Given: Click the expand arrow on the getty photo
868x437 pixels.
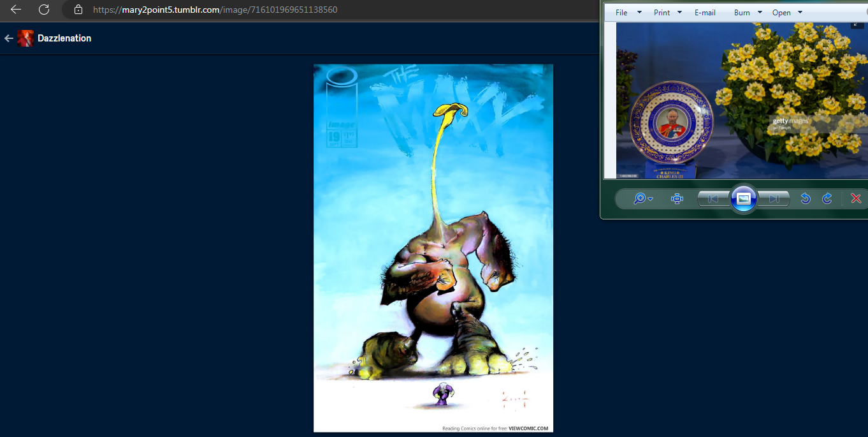Looking at the screenshot, I should (857, 24).
